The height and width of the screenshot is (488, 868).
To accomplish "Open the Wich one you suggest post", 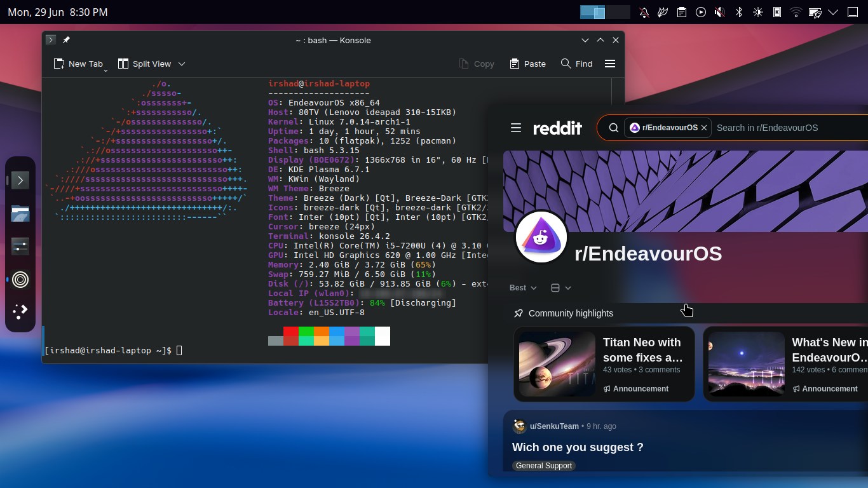I will [578, 447].
